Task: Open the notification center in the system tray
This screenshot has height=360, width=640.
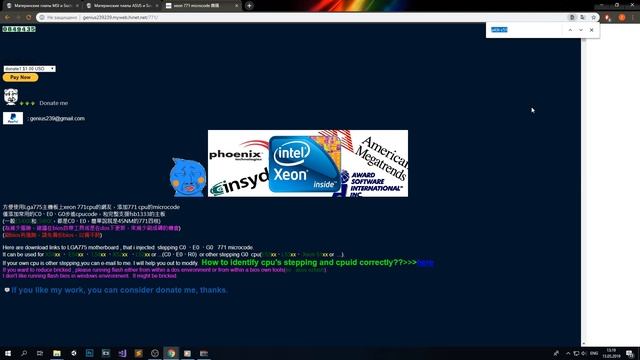Action: point(630,353)
